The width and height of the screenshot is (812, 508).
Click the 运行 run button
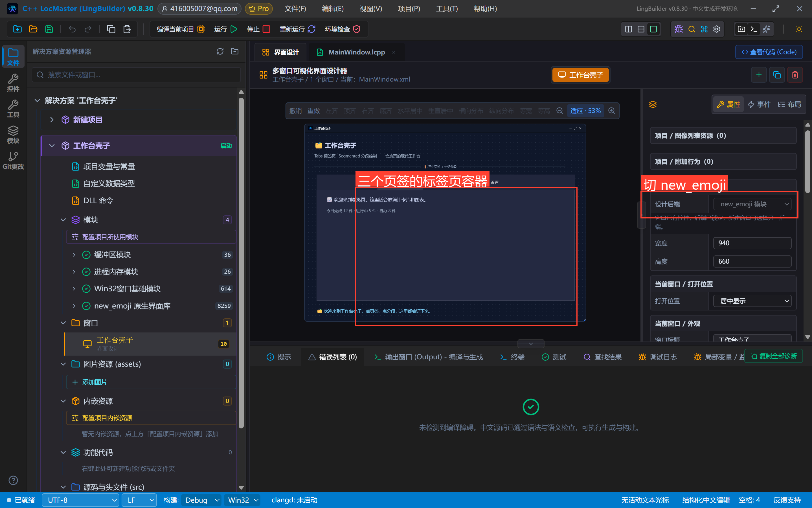226,29
